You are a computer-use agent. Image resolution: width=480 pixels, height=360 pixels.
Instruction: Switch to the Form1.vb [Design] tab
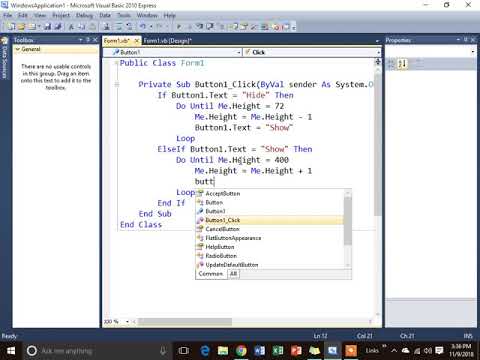click(x=168, y=41)
